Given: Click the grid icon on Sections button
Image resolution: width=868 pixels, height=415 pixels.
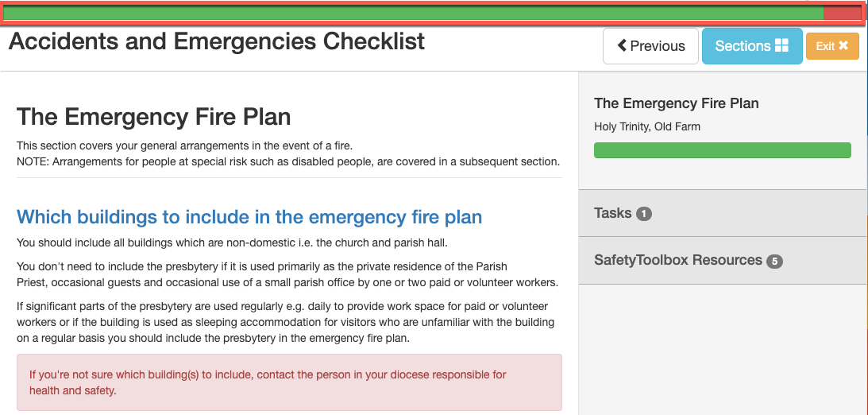Looking at the screenshot, I should (x=781, y=46).
